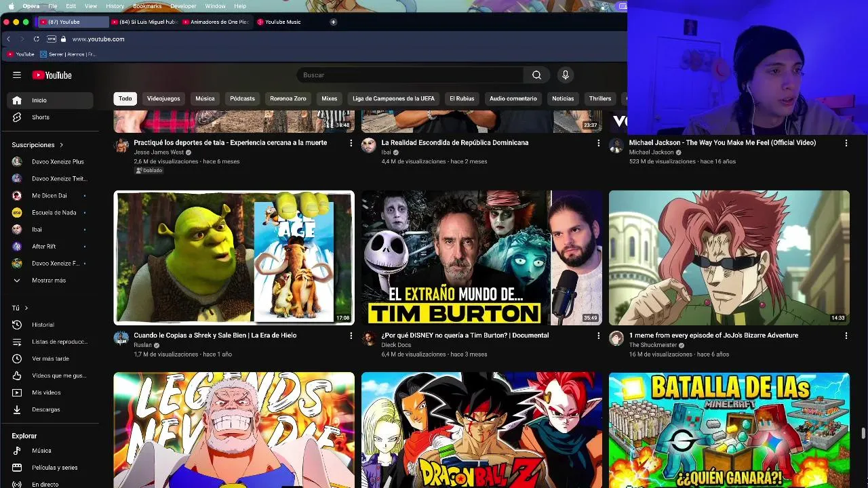Open Escuela de Nada subscription

coord(50,213)
